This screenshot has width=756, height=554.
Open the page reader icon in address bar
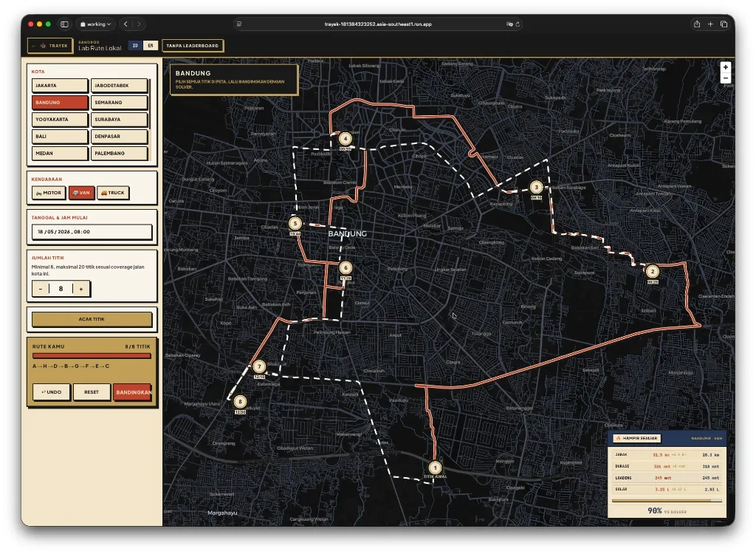pos(239,24)
